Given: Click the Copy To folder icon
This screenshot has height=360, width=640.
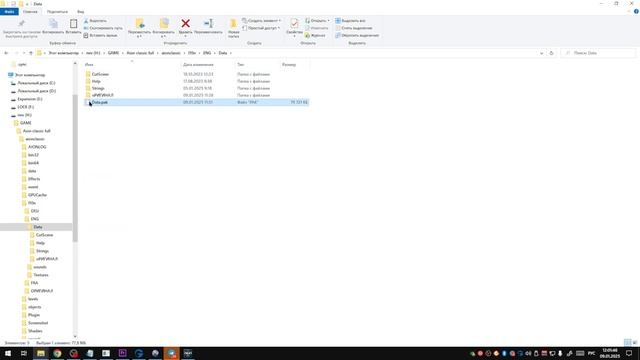Looking at the screenshot, I should (x=164, y=23).
